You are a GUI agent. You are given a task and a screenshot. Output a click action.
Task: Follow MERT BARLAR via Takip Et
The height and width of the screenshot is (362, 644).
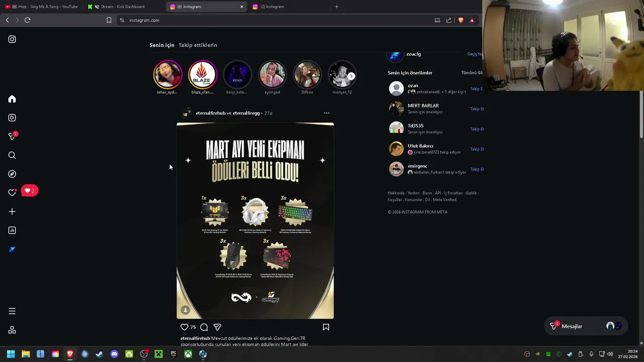coord(476,109)
